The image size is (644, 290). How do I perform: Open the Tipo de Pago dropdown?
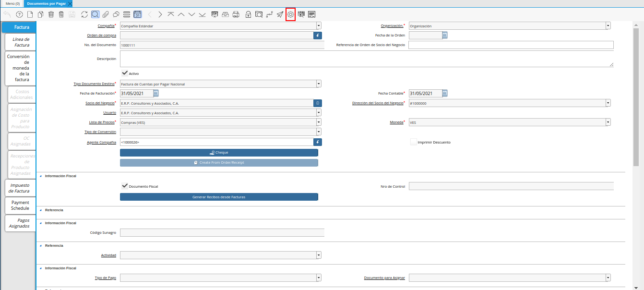(x=319, y=278)
